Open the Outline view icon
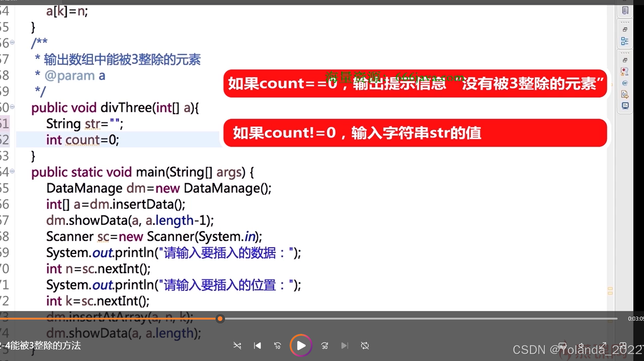Screen dimensions: 644x361 (x=625, y=41)
